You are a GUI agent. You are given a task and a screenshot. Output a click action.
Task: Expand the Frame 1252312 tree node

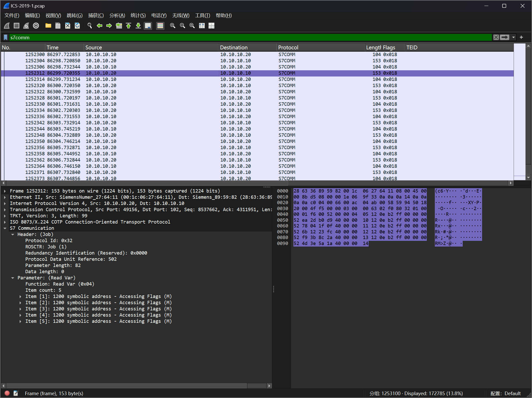click(5, 191)
